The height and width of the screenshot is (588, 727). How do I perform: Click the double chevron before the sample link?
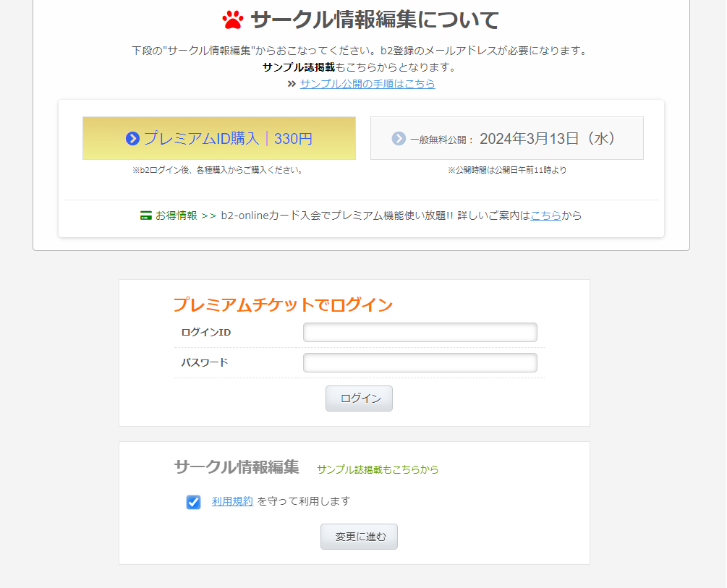click(x=292, y=84)
